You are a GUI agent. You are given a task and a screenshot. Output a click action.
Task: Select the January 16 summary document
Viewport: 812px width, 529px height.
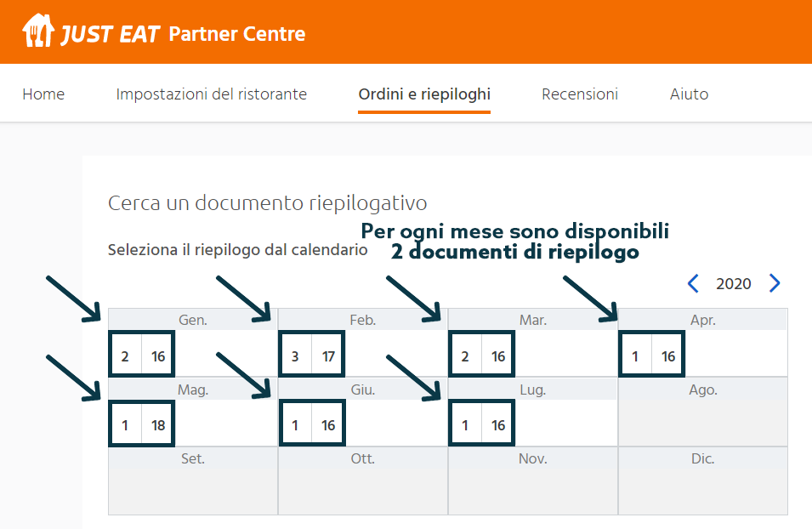[158, 356]
